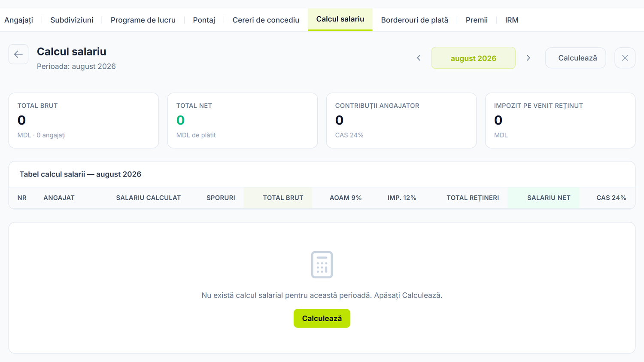Image resolution: width=644 pixels, height=362 pixels.
Task: Open the Borderouri de plată tab
Action: tap(415, 20)
